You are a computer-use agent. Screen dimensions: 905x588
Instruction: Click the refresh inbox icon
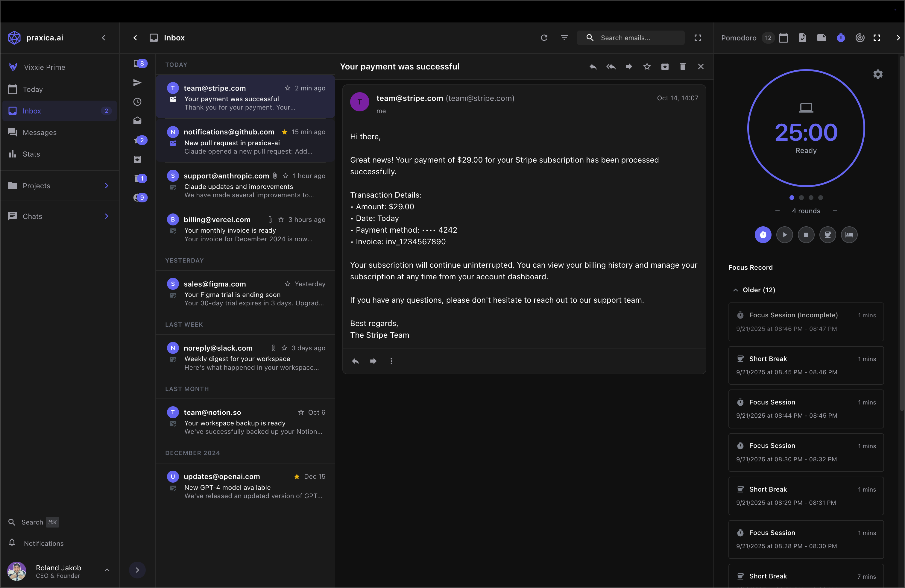pyautogui.click(x=544, y=38)
